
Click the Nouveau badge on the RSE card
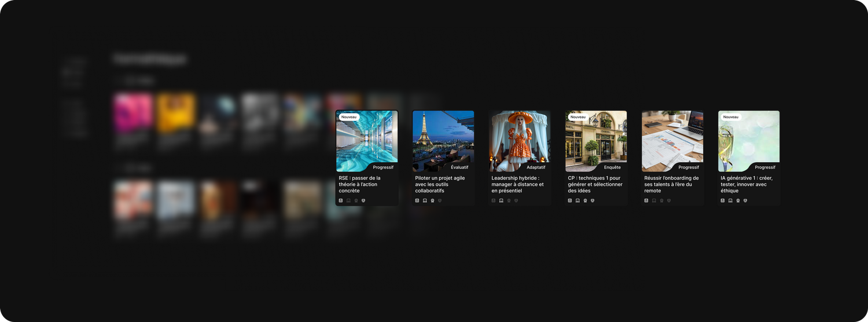[349, 117]
